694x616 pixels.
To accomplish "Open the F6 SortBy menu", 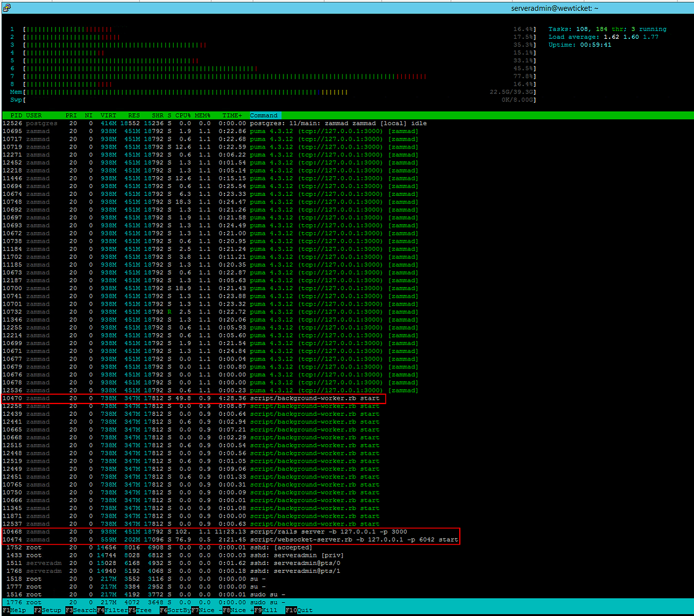I will click(x=174, y=610).
